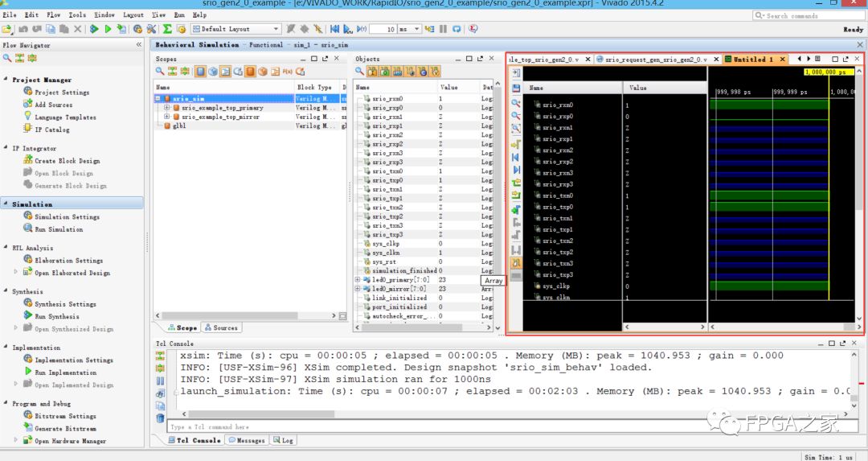Click Run Simulation in Flow Navigator
This screenshot has height=461, width=868.
(58, 229)
